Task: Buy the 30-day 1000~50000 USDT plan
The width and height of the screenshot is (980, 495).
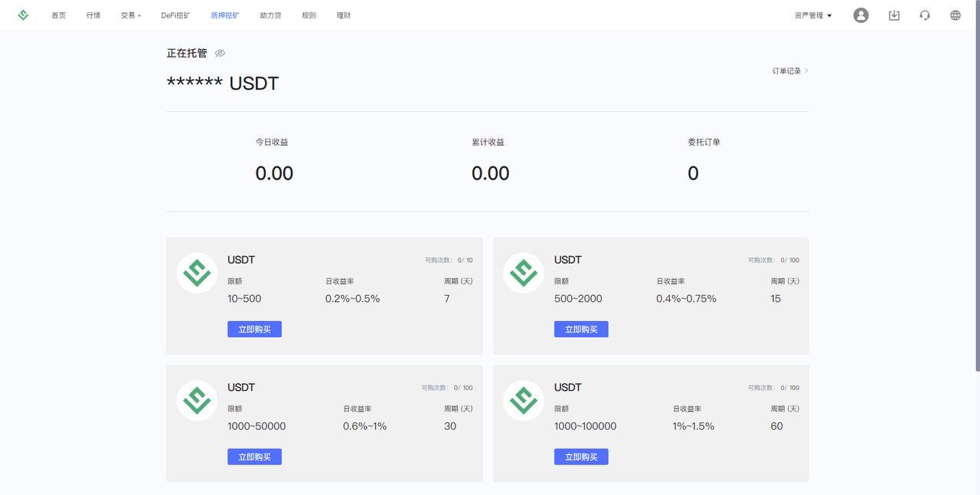Action: point(254,457)
